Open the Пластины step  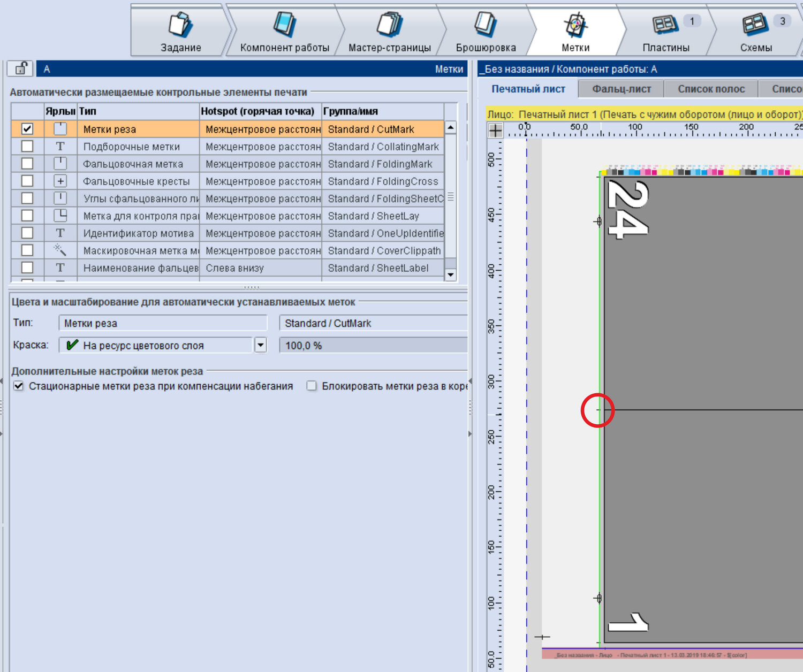point(666,30)
